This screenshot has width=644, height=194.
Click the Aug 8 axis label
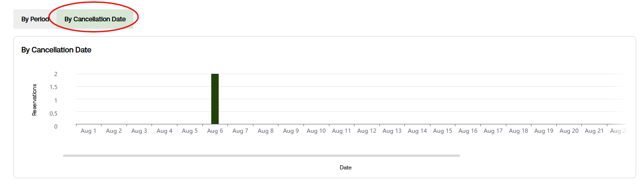[x=265, y=131]
